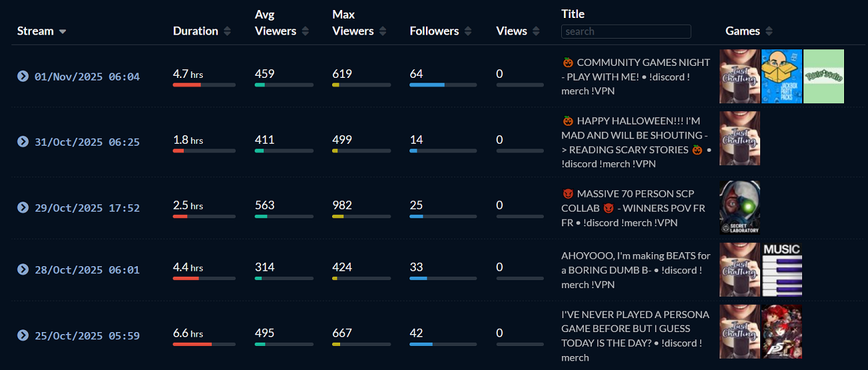The image size is (868, 370).
Task: Open stream link 29/Oct/2025 17:52
Action: tap(87, 208)
